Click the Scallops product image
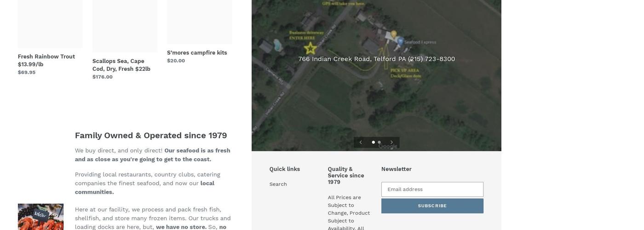 tap(125, 25)
